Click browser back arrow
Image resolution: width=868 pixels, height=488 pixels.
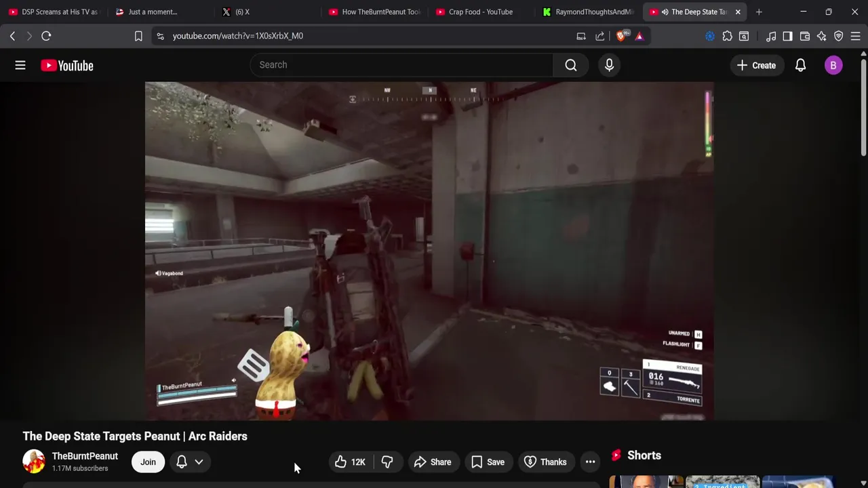tap(12, 36)
